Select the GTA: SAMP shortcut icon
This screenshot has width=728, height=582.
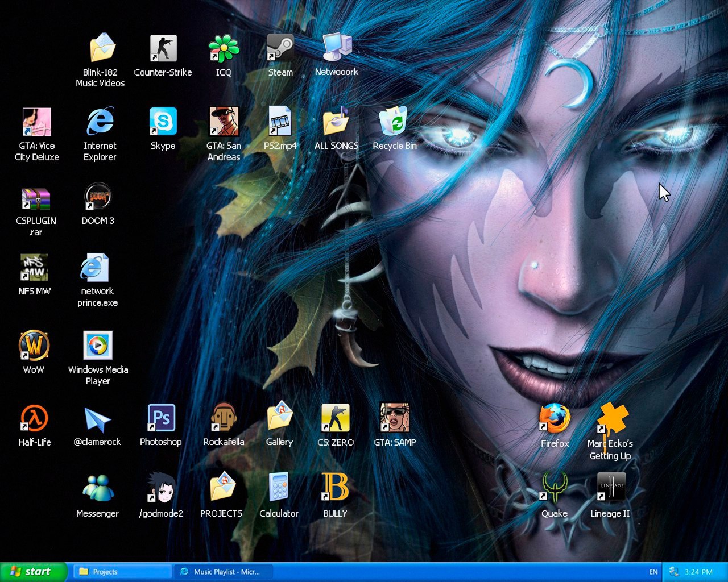pos(394,418)
